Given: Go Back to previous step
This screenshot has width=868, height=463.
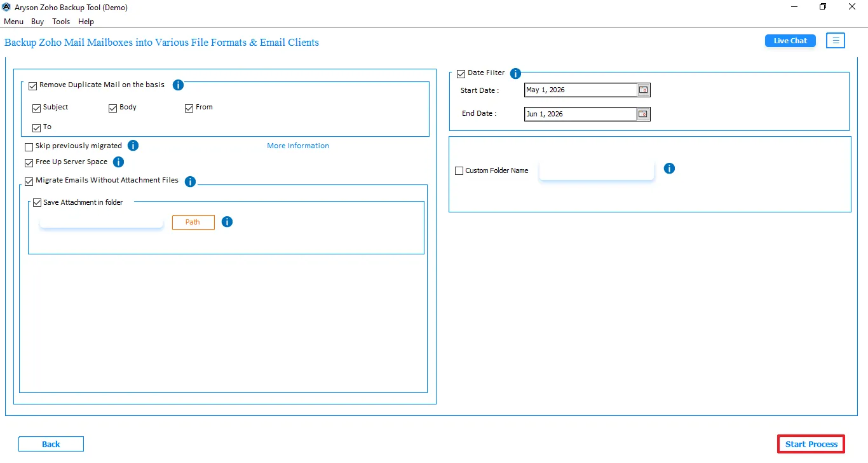Looking at the screenshot, I should (x=51, y=444).
